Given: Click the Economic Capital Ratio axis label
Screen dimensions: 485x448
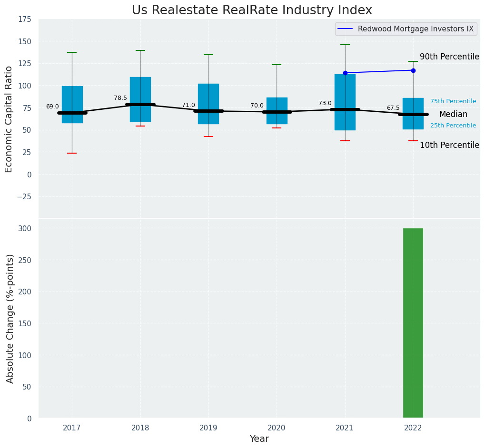Looking at the screenshot, I should pos(9,119).
